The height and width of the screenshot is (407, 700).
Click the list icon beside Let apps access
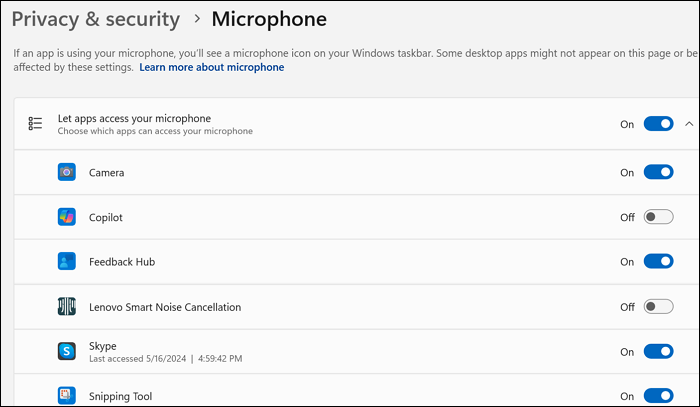pos(35,124)
